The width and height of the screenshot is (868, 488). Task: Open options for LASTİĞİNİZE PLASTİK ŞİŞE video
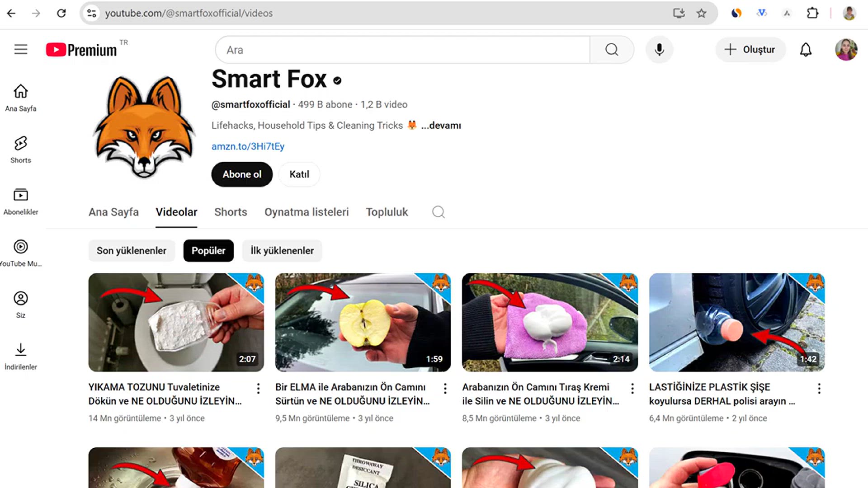pyautogui.click(x=819, y=389)
